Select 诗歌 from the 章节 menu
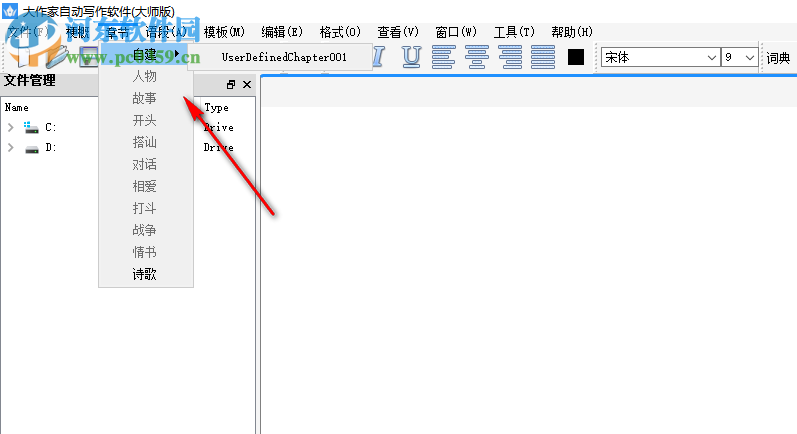This screenshot has height=434, width=797. (145, 274)
